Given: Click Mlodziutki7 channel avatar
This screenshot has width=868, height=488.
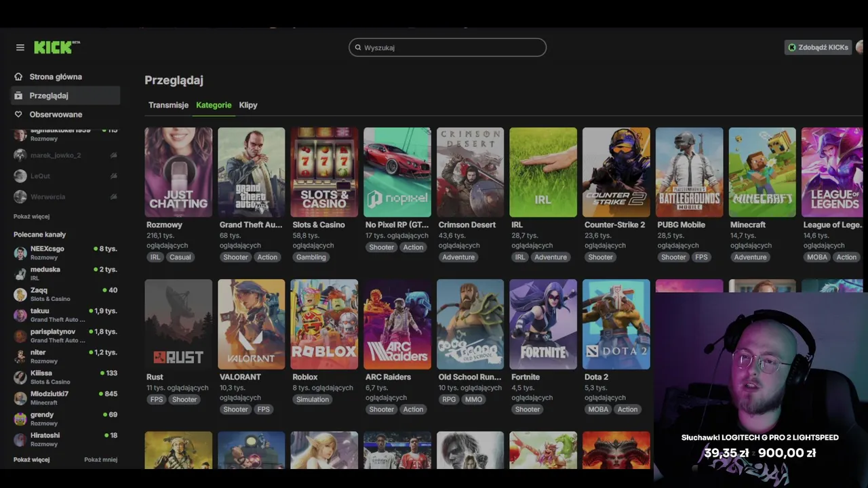Looking at the screenshot, I should [x=20, y=398].
